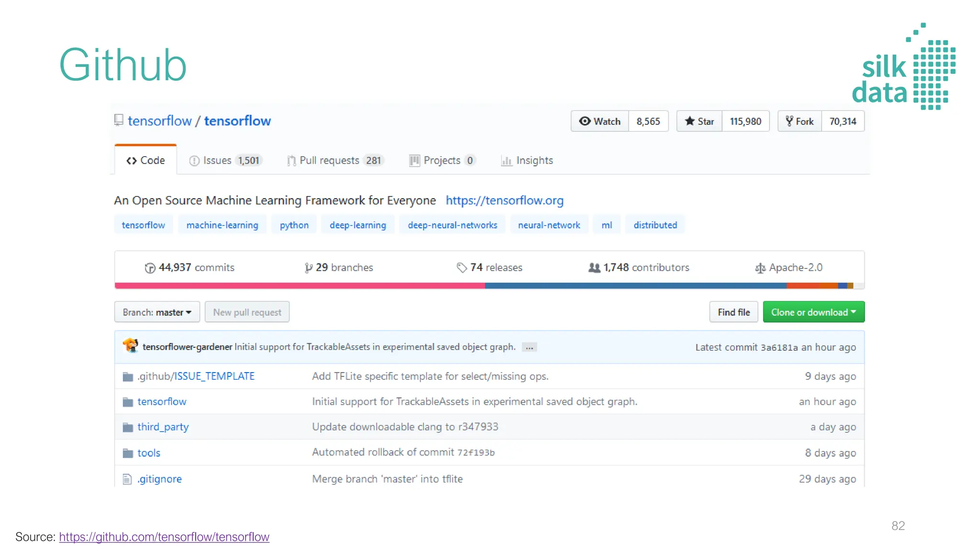Select the python topic tag
The width and height of the screenshot is (980, 551).
pyautogui.click(x=294, y=225)
